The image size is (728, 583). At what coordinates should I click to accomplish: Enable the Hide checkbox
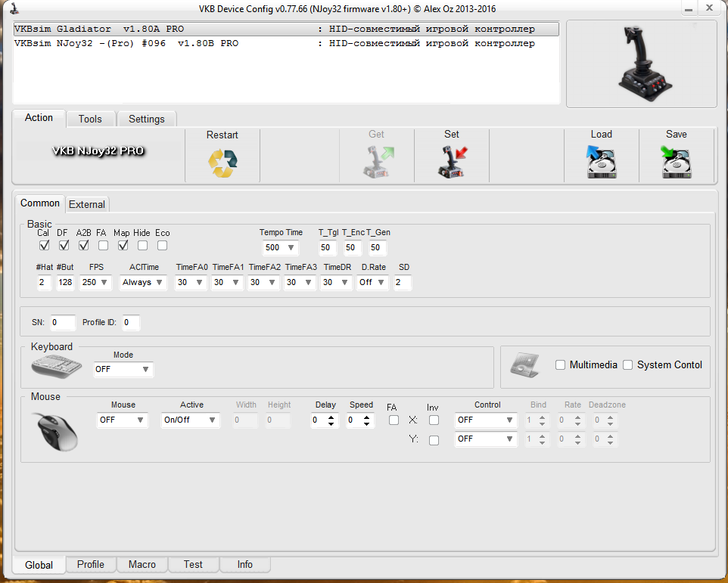click(142, 245)
